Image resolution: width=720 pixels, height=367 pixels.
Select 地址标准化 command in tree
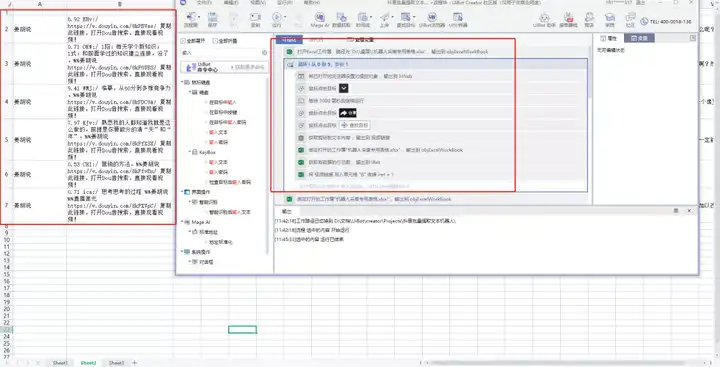pyautogui.click(x=220, y=242)
